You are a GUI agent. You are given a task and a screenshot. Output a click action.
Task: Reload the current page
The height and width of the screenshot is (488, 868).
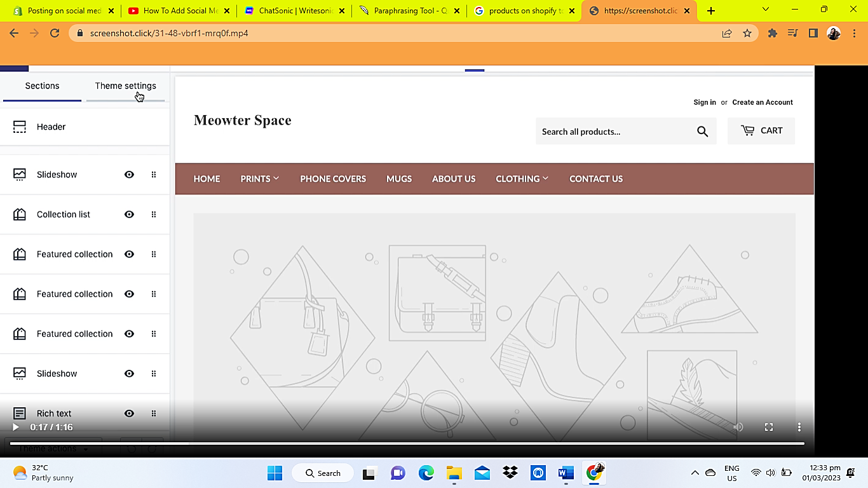[x=55, y=33]
